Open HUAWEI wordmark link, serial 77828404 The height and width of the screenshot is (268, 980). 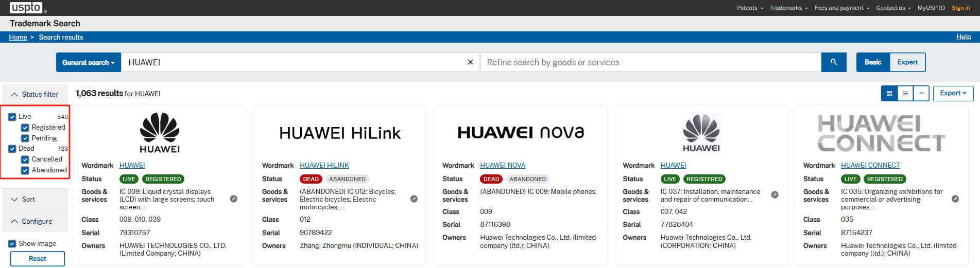click(x=674, y=165)
